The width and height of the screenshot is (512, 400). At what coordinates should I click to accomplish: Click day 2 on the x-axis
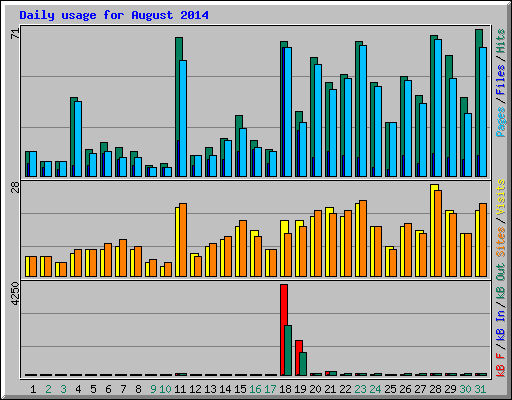[x=48, y=389]
